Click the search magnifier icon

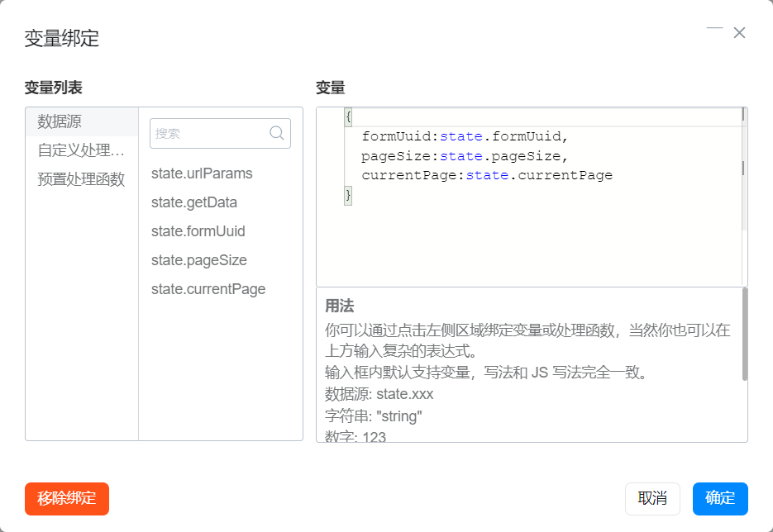tap(277, 132)
